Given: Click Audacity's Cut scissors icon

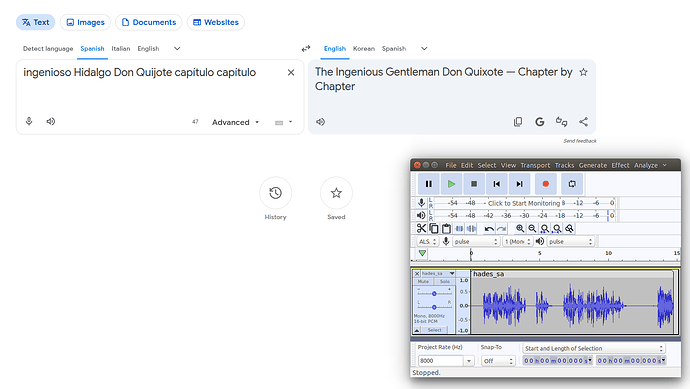Looking at the screenshot, I should click(x=421, y=228).
